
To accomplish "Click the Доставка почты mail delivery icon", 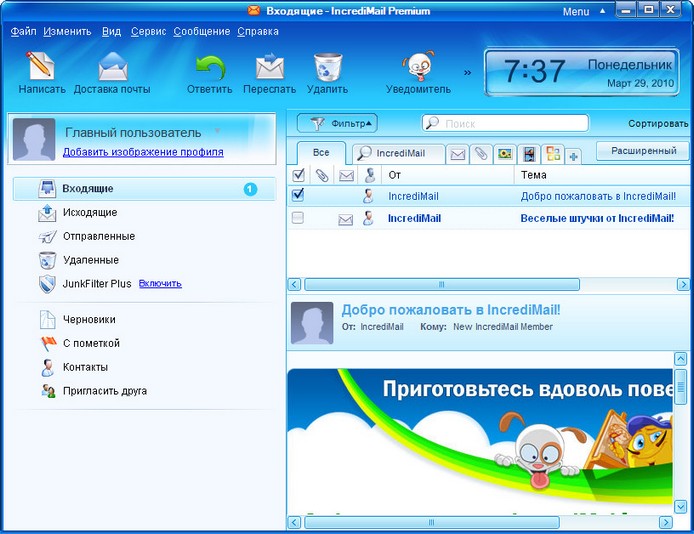I will point(113,67).
